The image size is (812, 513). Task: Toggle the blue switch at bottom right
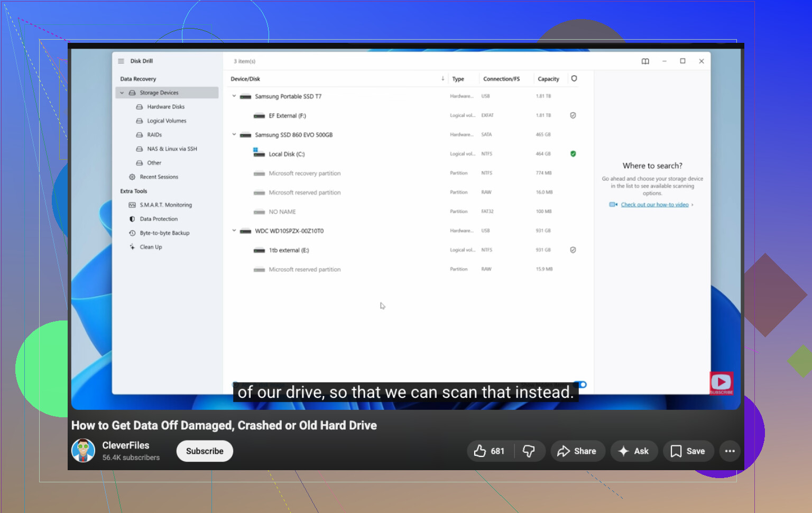coord(580,384)
